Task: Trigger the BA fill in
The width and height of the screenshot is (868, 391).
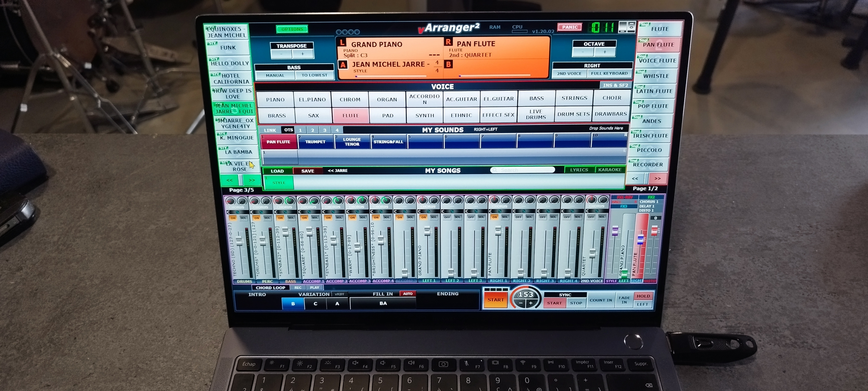Action: 383,303
